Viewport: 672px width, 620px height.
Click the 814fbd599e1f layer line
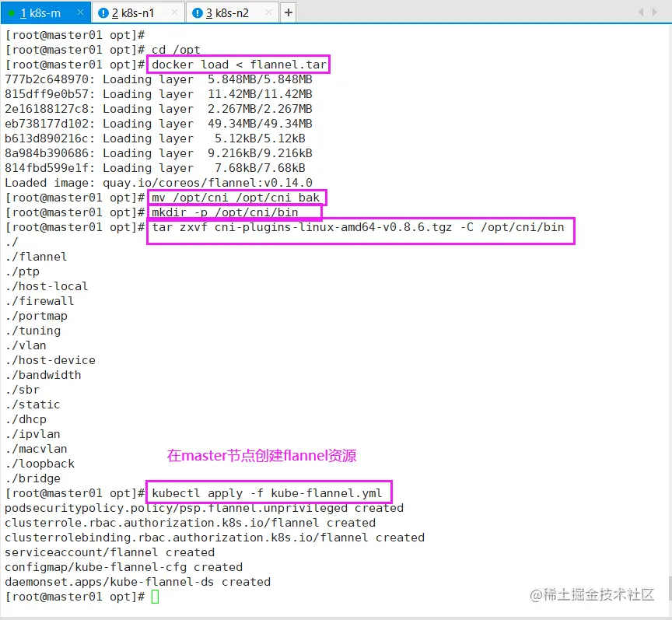click(x=155, y=168)
